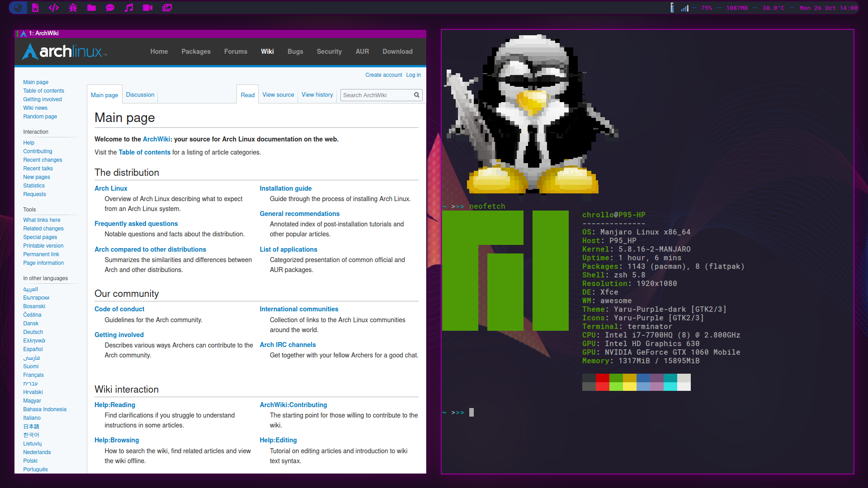Click the 38.0°C temperature readout
The width and height of the screenshot is (868, 488).
coord(774,8)
